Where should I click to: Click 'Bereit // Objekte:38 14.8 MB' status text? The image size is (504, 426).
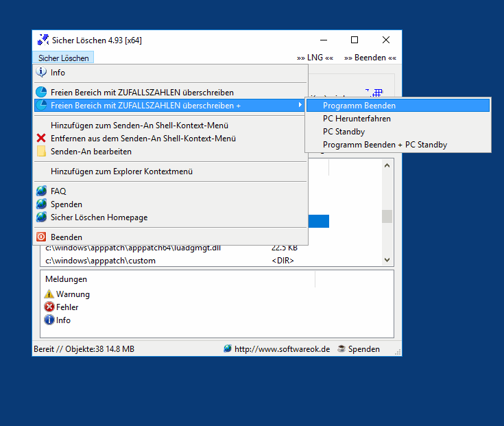coord(84,349)
